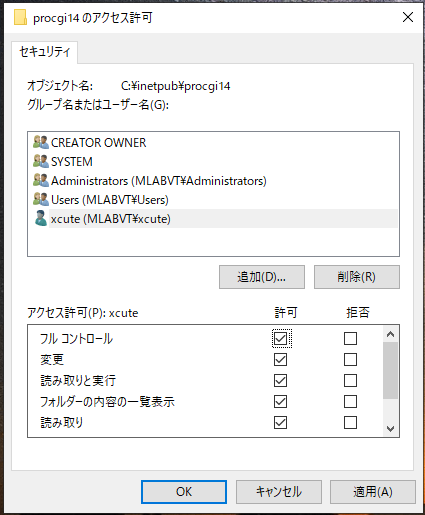Uncheck allow for フル コントロール
The image size is (425, 515).
point(280,338)
